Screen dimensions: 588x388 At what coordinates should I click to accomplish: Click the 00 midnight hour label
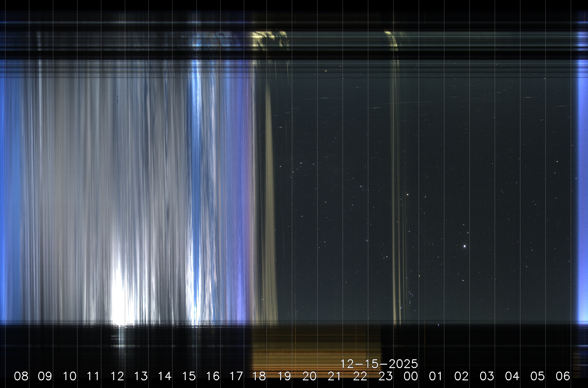[x=411, y=376]
